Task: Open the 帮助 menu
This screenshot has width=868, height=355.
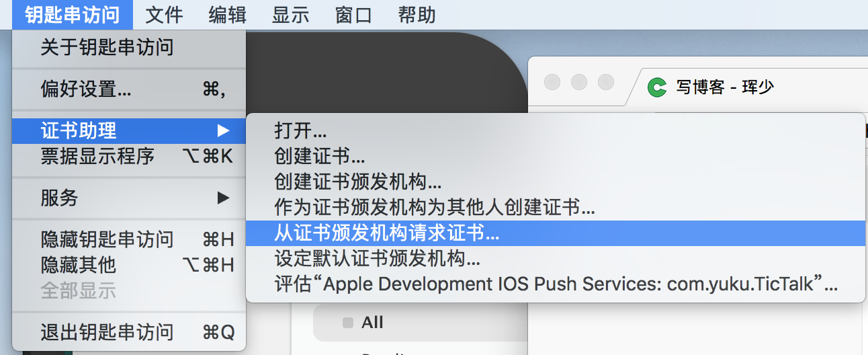Action: click(417, 15)
